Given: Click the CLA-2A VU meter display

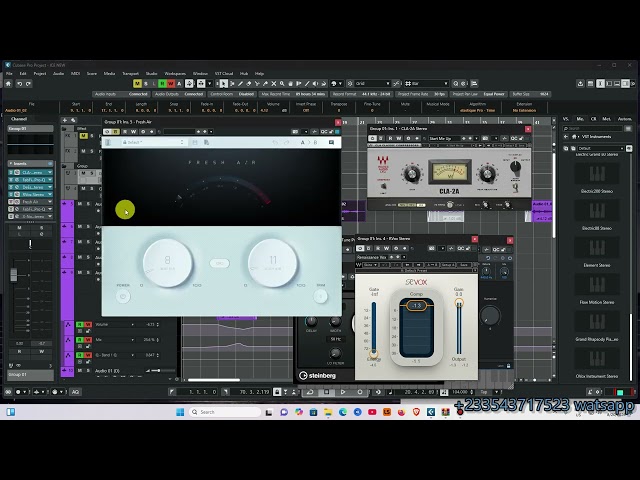Looking at the screenshot, I should [x=450, y=172].
